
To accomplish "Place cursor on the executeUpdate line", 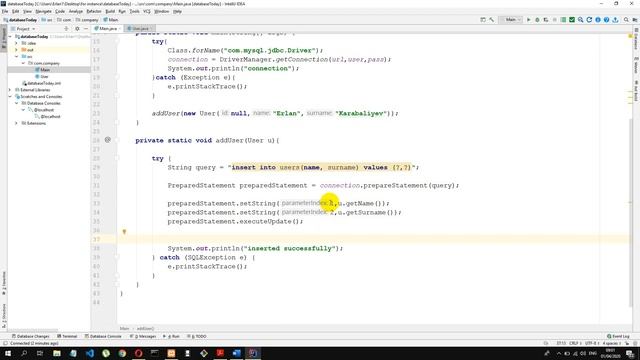I will coord(235,222).
